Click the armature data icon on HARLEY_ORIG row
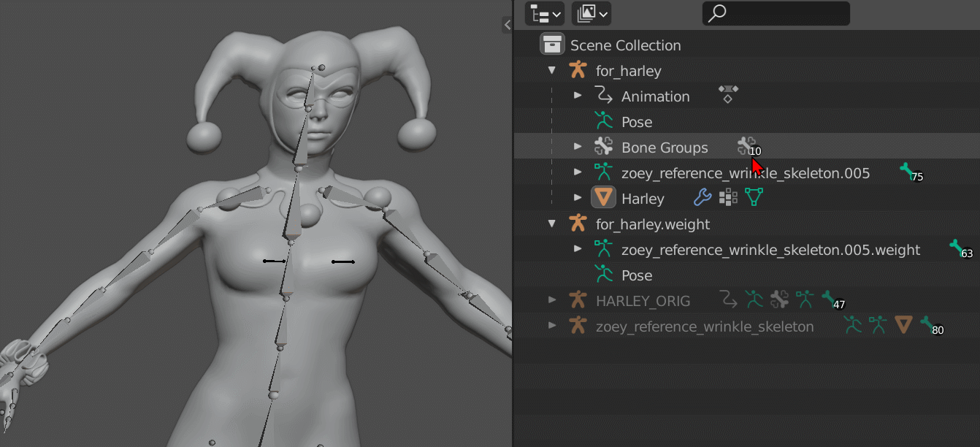 pos(805,299)
